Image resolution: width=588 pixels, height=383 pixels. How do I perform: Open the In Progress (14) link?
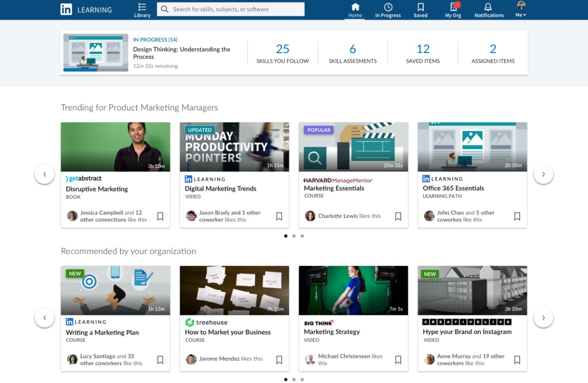click(x=155, y=40)
